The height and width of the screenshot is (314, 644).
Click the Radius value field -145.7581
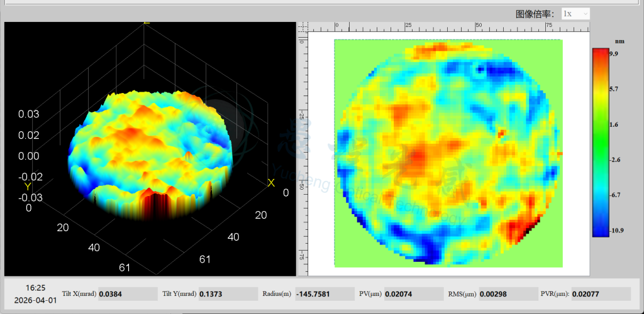325,294
